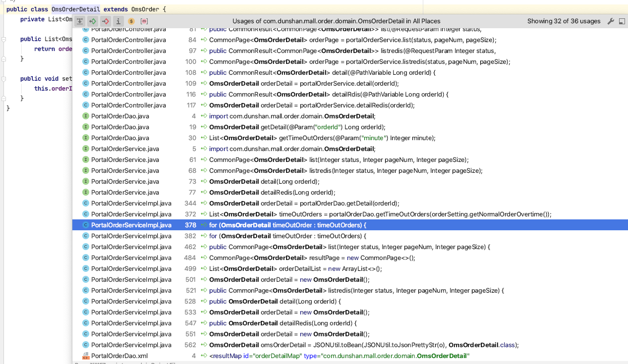
Task: Open usages in Find tool window
Action: [x=622, y=21]
